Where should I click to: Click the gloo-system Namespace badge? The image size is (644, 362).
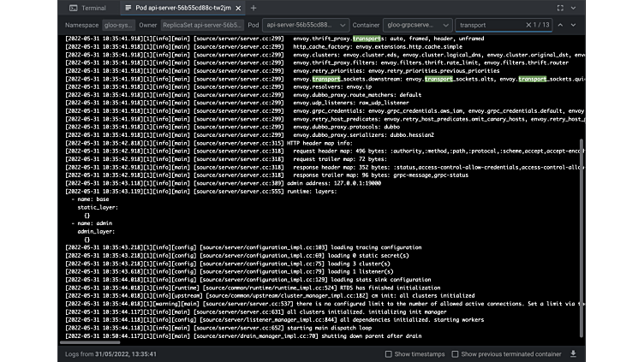click(x=118, y=26)
